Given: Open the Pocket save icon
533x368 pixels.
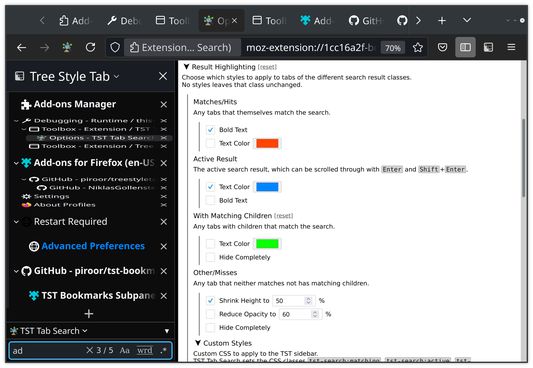Looking at the screenshot, I should (x=442, y=47).
